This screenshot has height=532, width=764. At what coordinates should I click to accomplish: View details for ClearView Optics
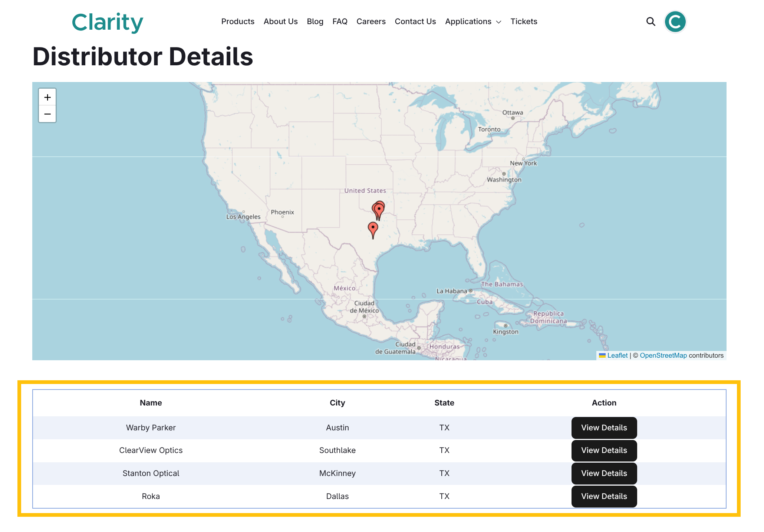coord(604,450)
